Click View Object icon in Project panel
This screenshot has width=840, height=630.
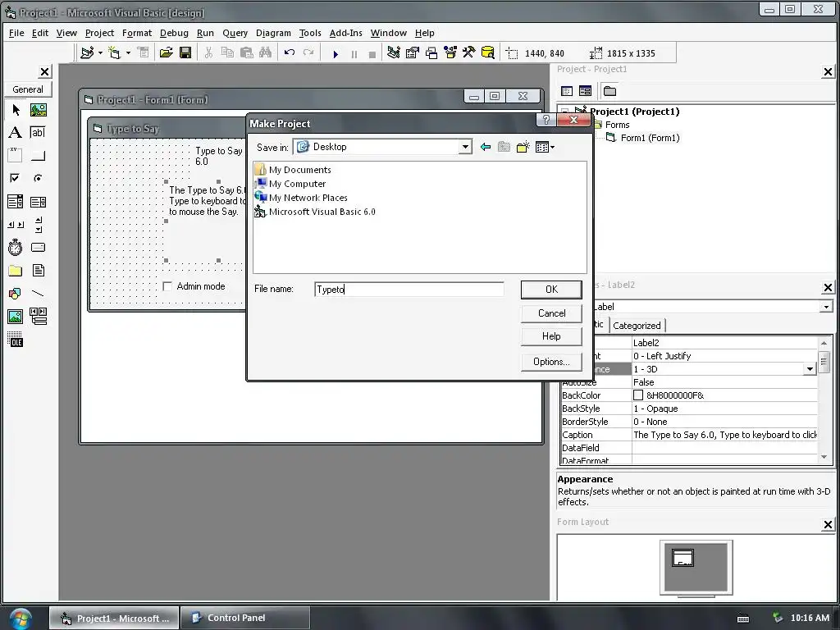click(x=585, y=91)
